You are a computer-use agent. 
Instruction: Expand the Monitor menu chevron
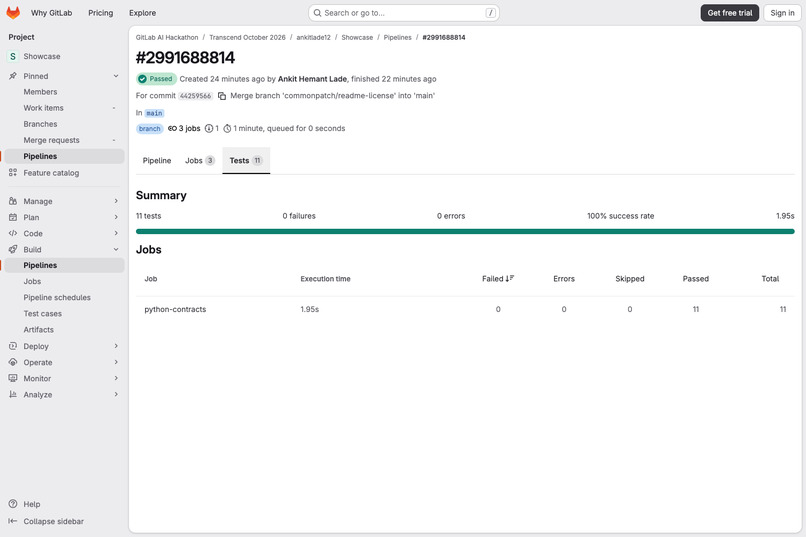116,378
